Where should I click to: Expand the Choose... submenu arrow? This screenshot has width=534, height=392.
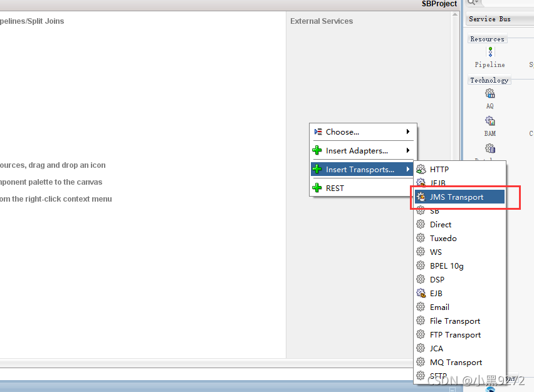(x=408, y=132)
